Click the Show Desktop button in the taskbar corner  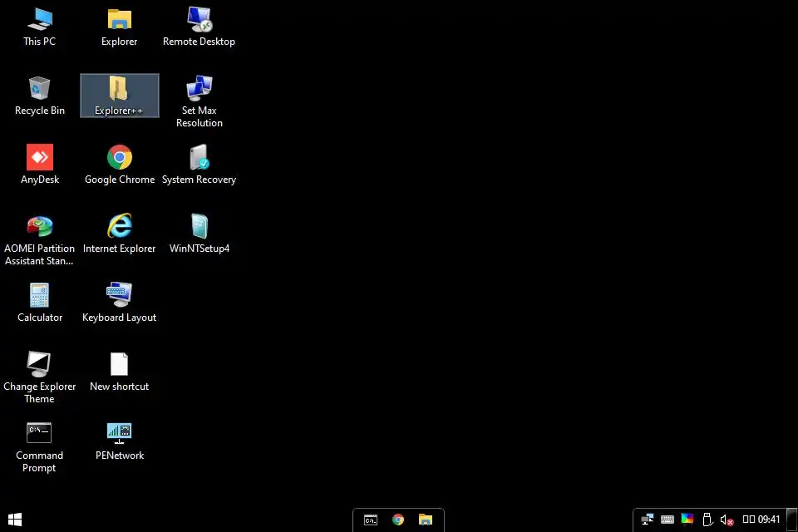[792, 520]
